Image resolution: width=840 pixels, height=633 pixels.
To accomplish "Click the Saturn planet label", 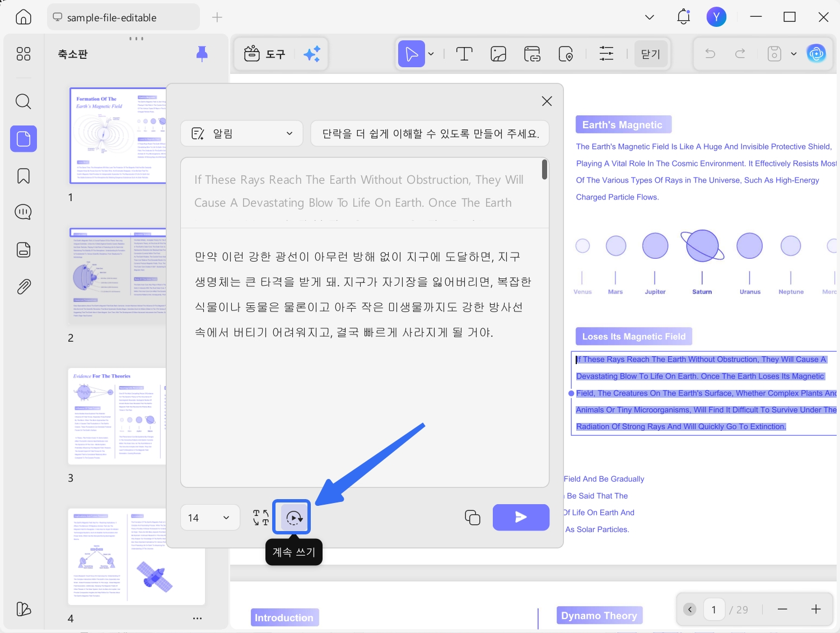I will (702, 292).
